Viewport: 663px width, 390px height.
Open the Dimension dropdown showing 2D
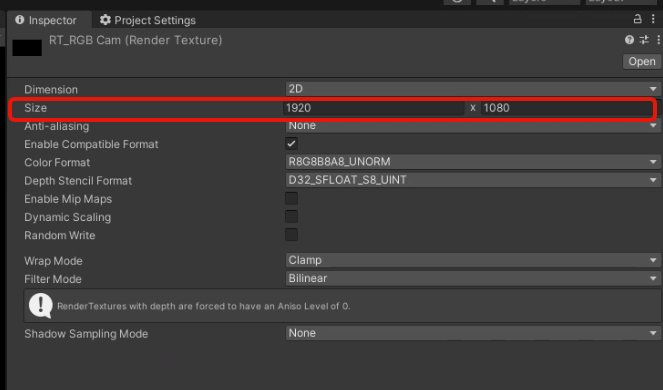473,89
